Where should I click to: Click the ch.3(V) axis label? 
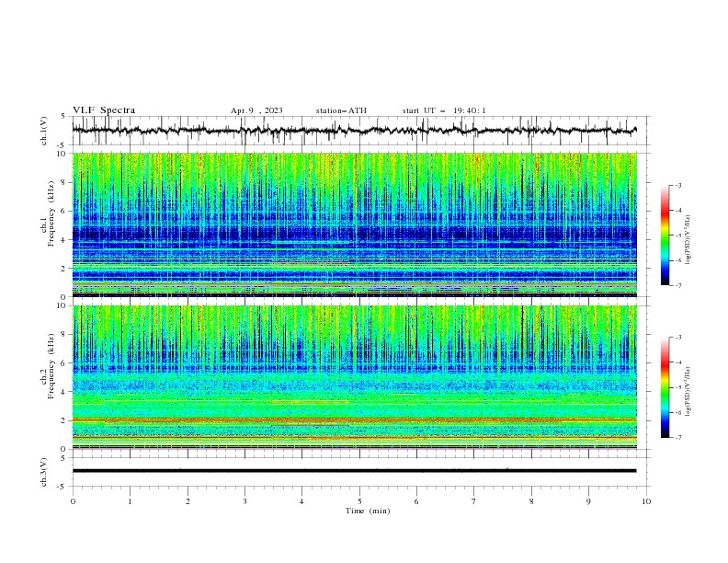(44, 472)
